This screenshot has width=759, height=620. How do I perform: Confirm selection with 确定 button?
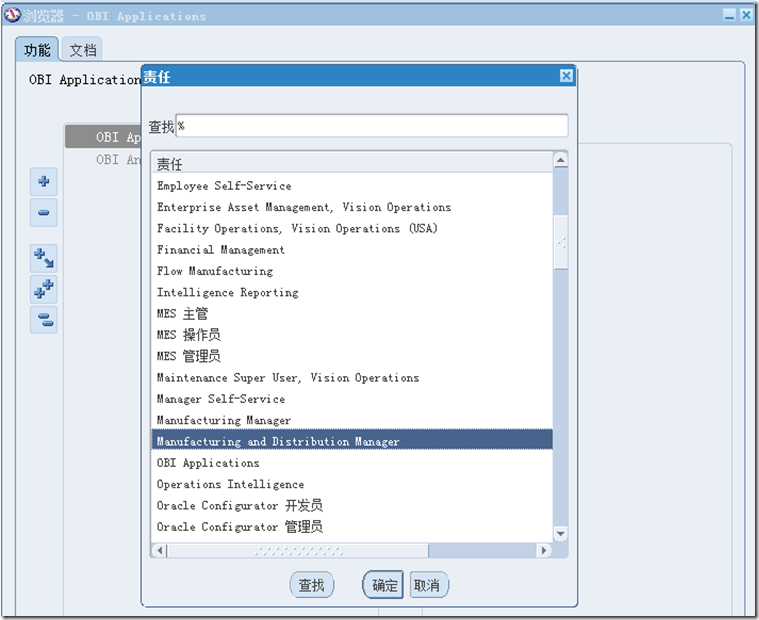point(384,585)
